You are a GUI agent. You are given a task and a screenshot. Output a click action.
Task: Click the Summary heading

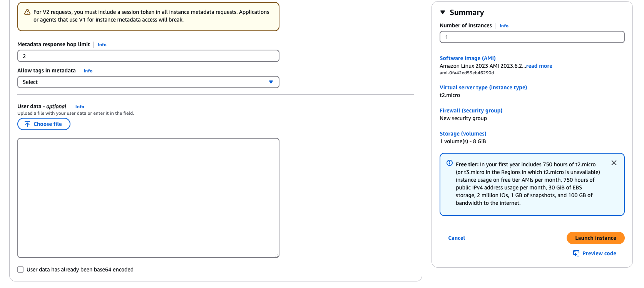point(467,12)
